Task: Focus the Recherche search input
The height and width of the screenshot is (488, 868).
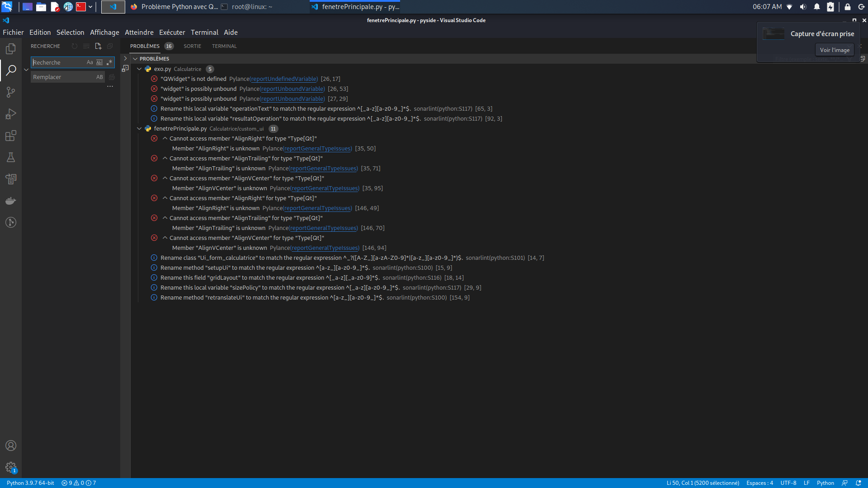Action: (58, 62)
